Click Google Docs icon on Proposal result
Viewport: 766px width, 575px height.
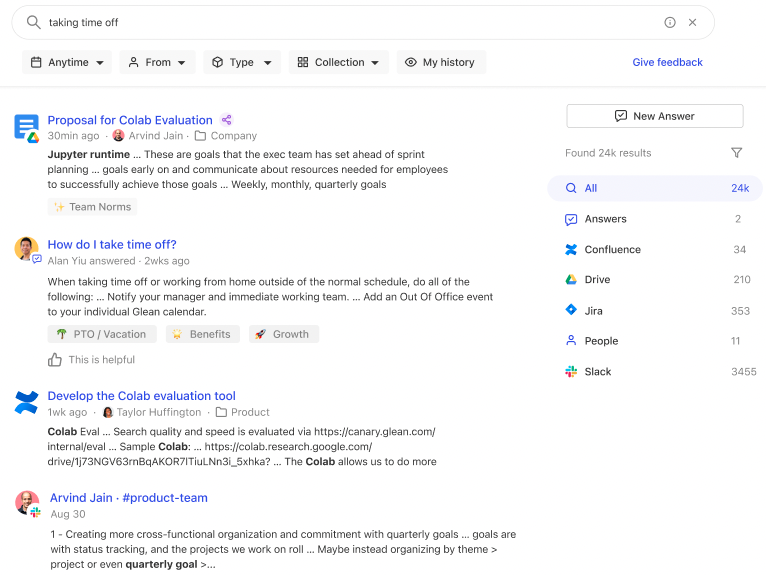pos(26,127)
